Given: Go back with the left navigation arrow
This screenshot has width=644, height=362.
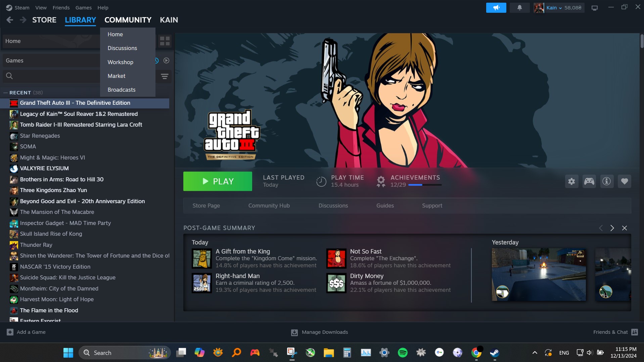Looking at the screenshot, I should (10, 20).
